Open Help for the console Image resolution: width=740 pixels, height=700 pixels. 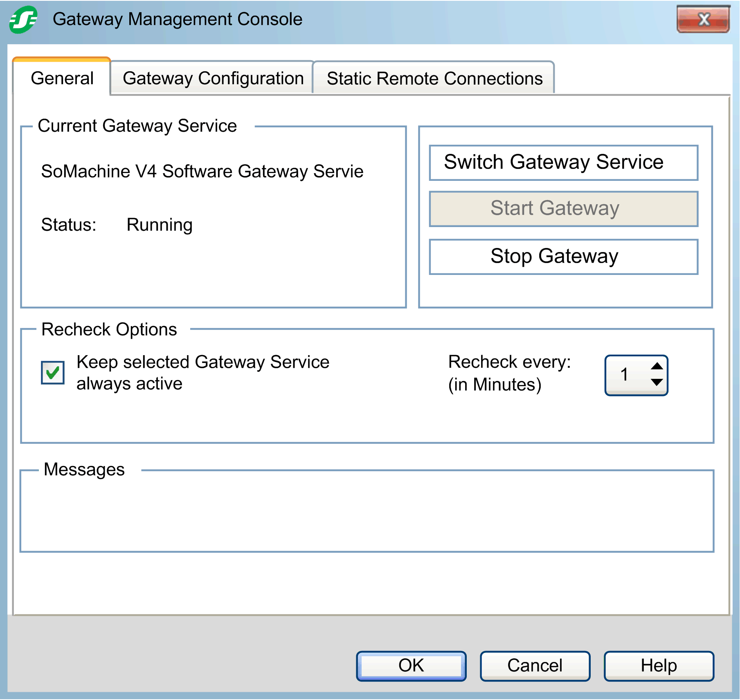tap(659, 666)
